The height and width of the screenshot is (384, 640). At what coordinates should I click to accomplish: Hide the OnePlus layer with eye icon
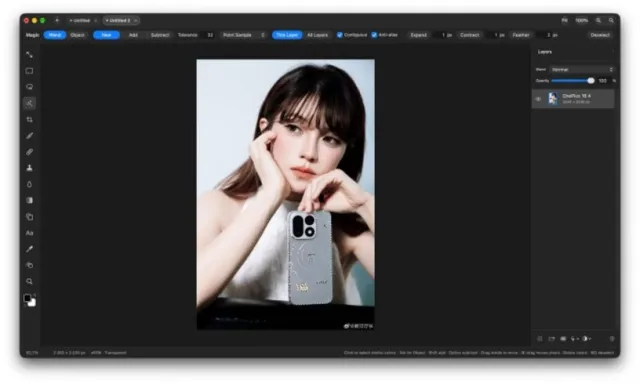click(538, 99)
